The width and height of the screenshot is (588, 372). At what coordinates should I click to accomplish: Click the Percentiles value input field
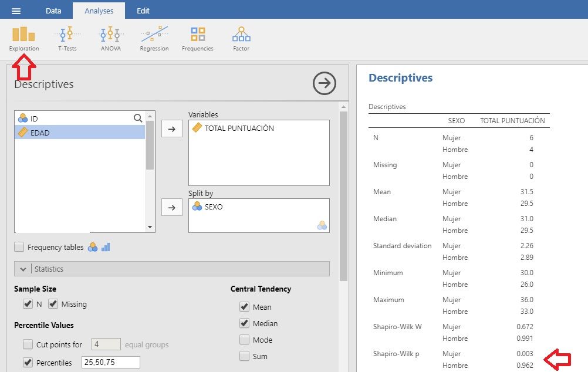[x=111, y=363]
